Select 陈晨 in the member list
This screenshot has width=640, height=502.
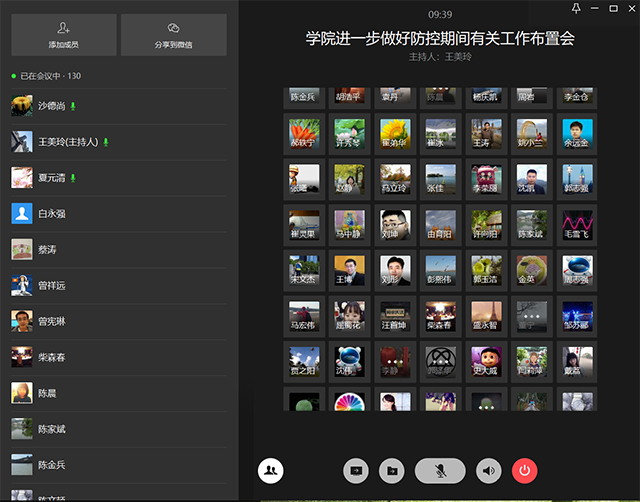47,393
